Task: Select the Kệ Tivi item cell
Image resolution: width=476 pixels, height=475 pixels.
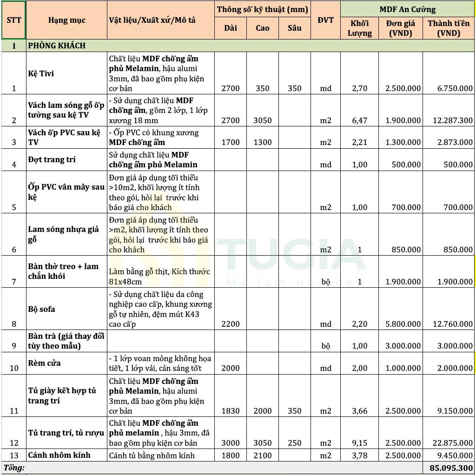Action: [x=66, y=73]
